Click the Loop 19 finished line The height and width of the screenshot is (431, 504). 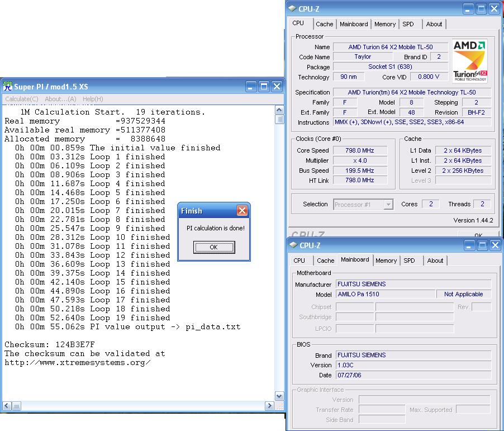[93, 318]
